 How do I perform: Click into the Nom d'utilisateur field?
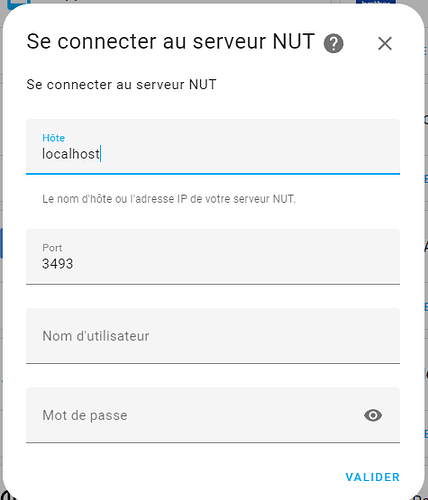(x=213, y=336)
